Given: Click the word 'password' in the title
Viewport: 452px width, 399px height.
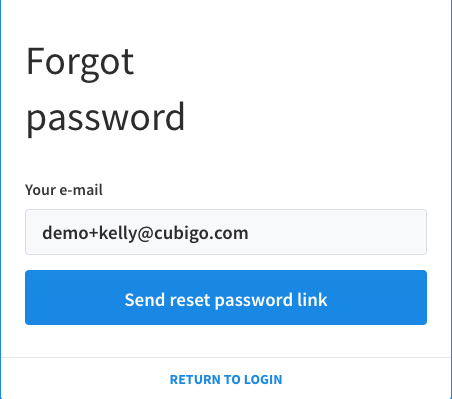Looking at the screenshot, I should coord(105,118).
